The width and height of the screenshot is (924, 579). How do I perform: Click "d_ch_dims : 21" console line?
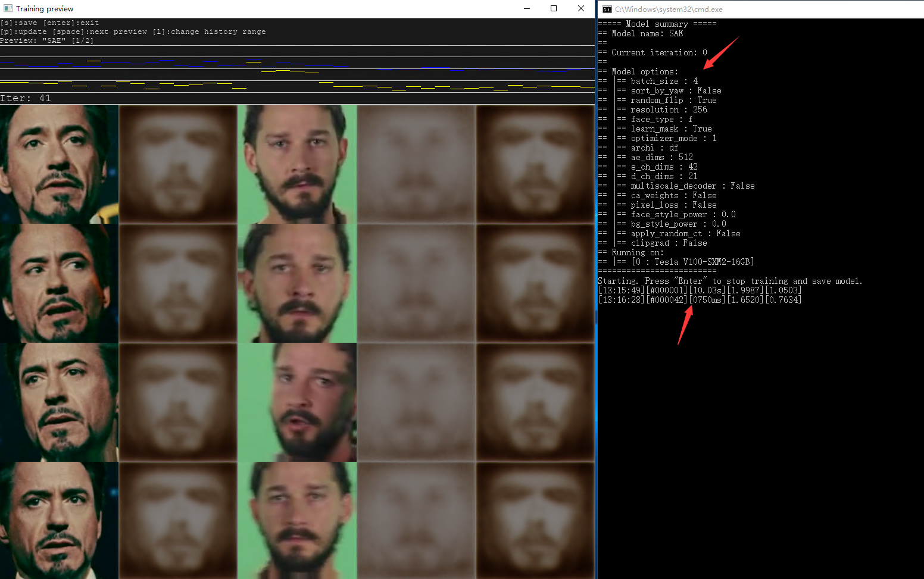coord(664,176)
